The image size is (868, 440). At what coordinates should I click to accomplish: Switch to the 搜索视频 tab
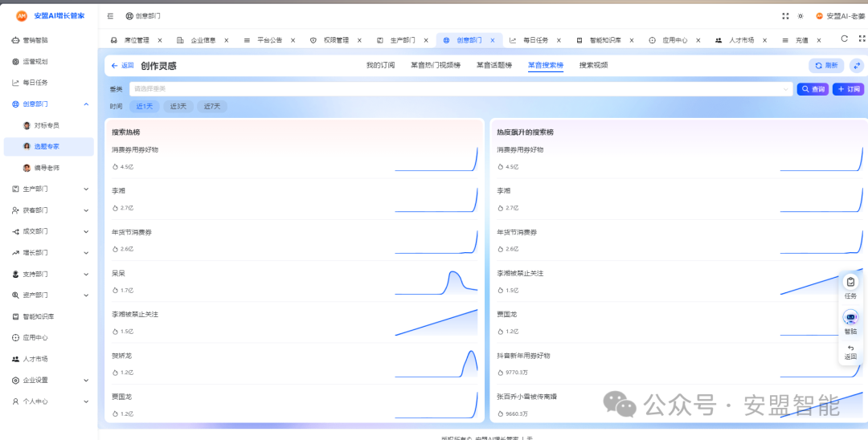point(593,65)
